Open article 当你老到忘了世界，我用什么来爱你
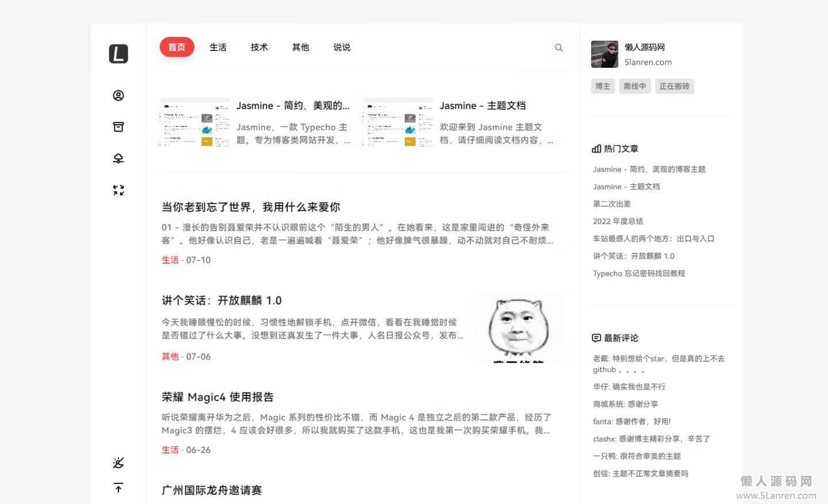The image size is (828, 504). (x=251, y=207)
